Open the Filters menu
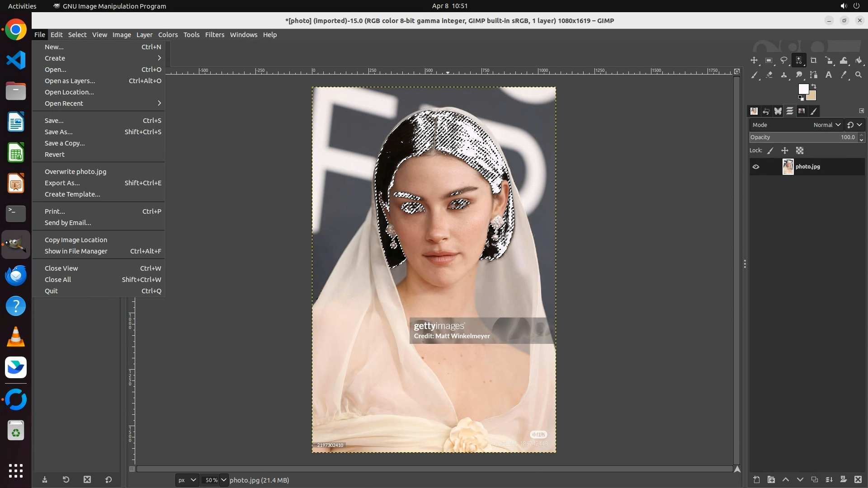This screenshot has height=488, width=868. (x=214, y=35)
